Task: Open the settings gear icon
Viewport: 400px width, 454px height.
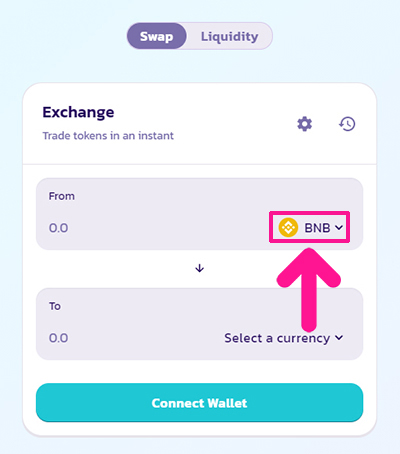Action: (305, 124)
